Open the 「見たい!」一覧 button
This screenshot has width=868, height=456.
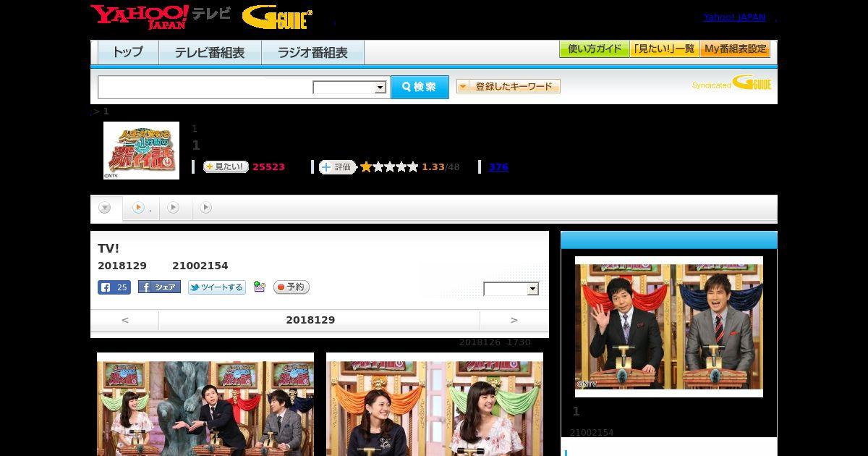(x=664, y=49)
